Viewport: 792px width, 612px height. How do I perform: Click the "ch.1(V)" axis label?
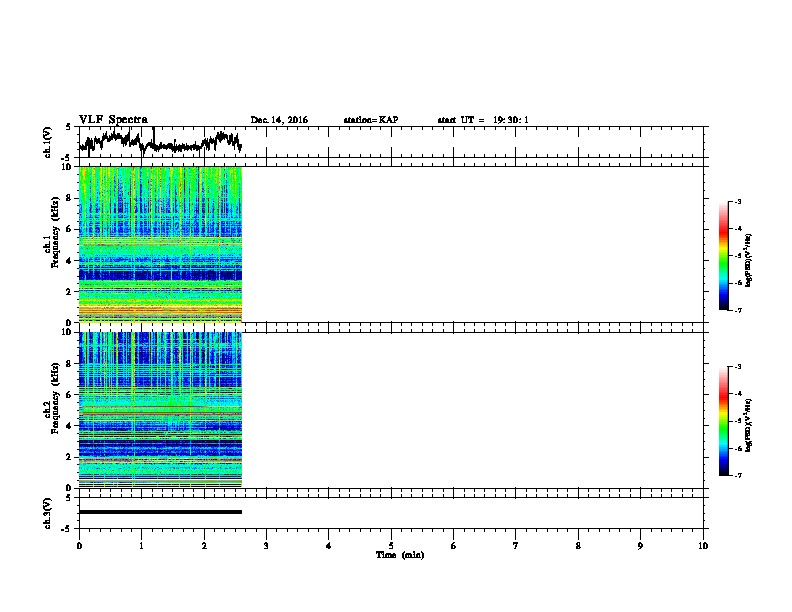[47, 142]
